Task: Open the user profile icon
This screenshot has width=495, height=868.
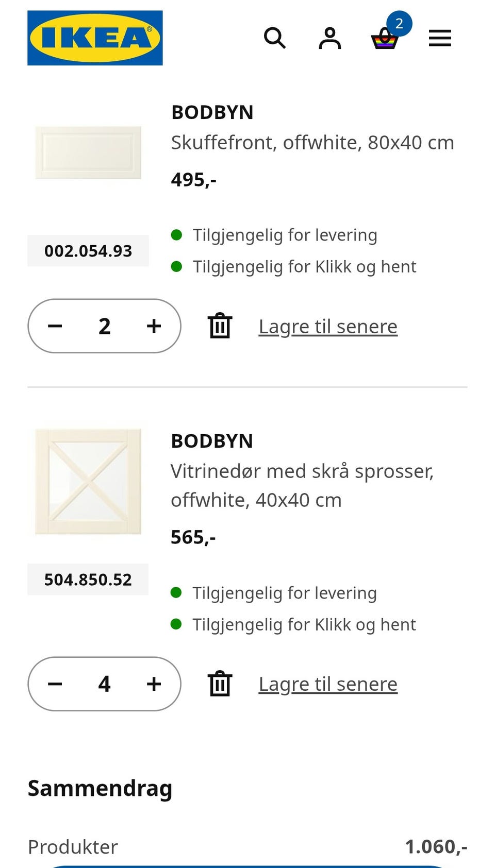Action: tap(329, 38)
